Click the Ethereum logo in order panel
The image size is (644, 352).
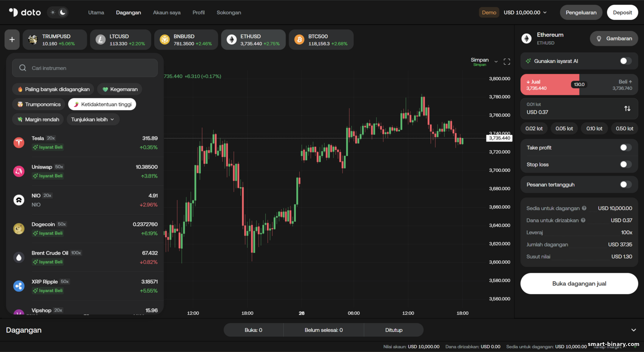coord(526,39)
